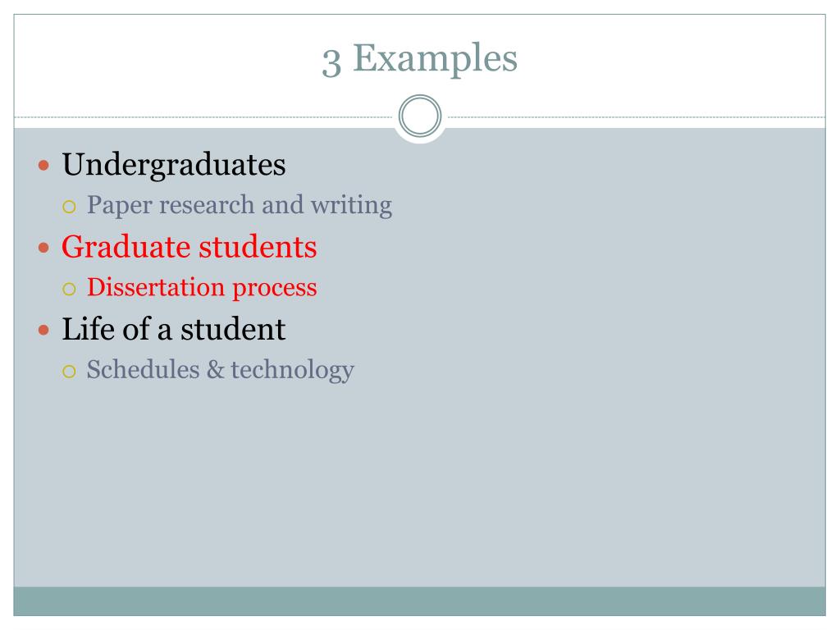Viewport: 840px width, 630px height.
Task: Click the "3 Examples" slide title
Action: point(419,59)
